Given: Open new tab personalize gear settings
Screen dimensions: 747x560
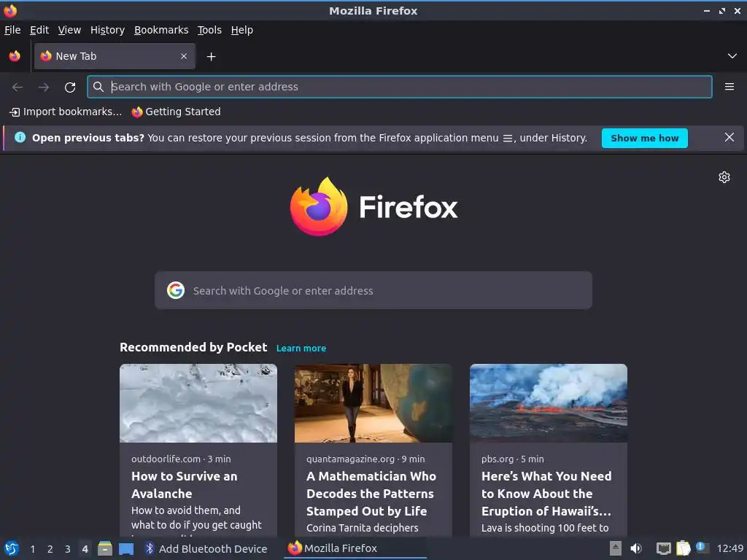Looking at the screenshot, I should point(724,177).
